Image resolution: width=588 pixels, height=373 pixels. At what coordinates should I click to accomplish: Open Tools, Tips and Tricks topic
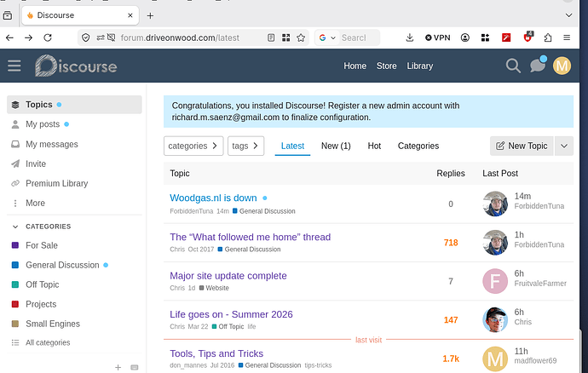[x=216, y=353]
